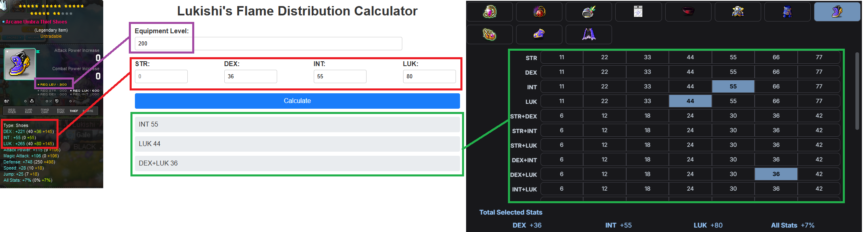The height and width of the screenshot is (232, 868).
Task: Select the gold earrings equipment icon
Action: coord(489,34)
